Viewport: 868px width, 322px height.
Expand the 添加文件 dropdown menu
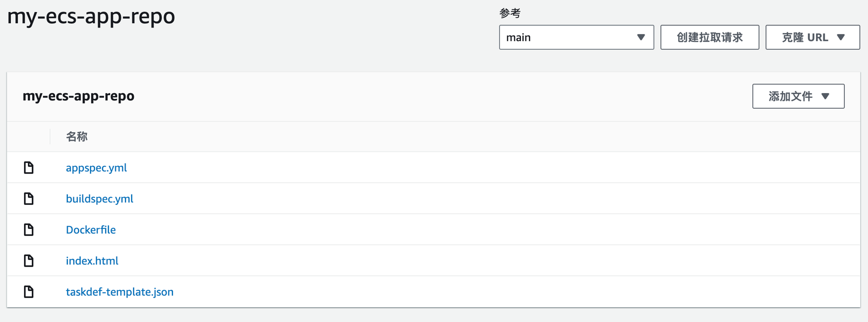pyautogui.click(x=798, y=96)
